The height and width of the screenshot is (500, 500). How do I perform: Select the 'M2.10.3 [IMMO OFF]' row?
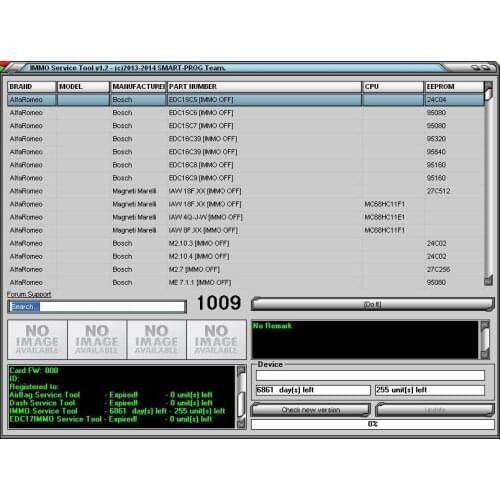[x=246, y=243]
